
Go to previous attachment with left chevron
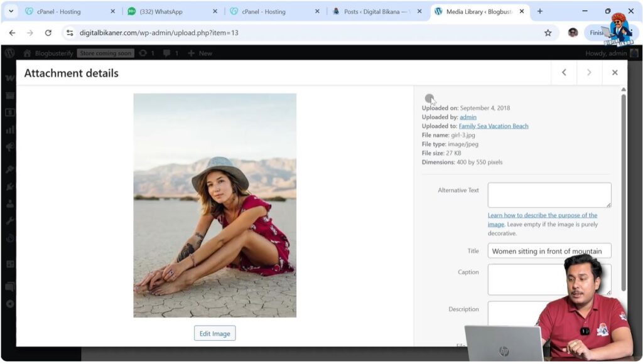564,73
